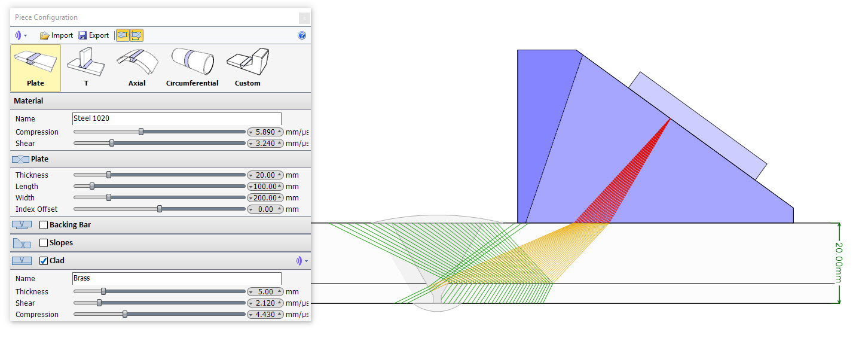This screenshot has width=868, height=338.
Task: Increase the 4.430 clad compression value
Action: 279,314
